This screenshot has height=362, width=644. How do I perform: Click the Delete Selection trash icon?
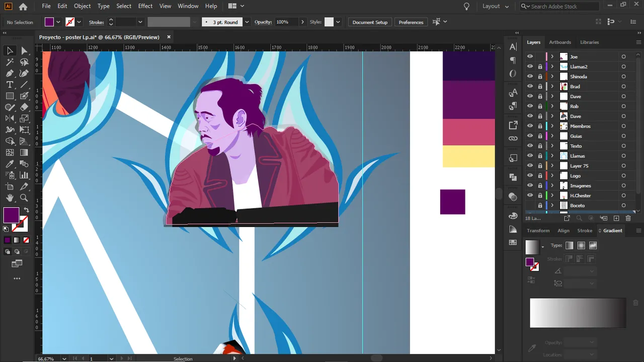(x=628, y=218)
